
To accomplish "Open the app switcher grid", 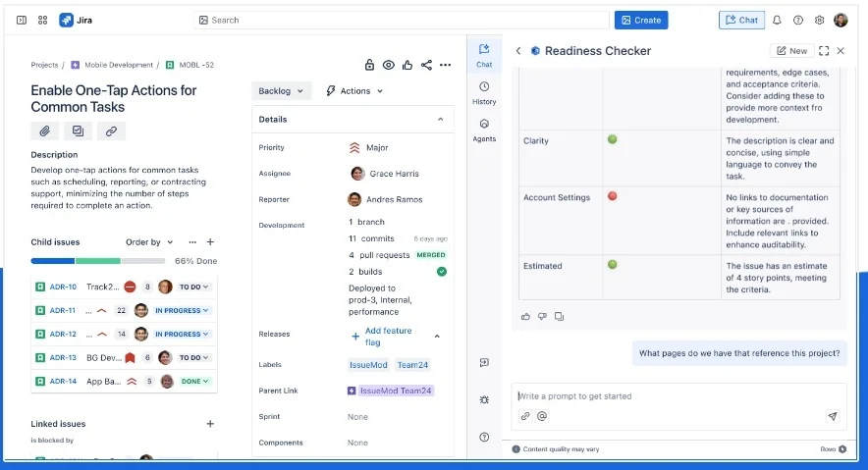I will [x=42, y=21].
